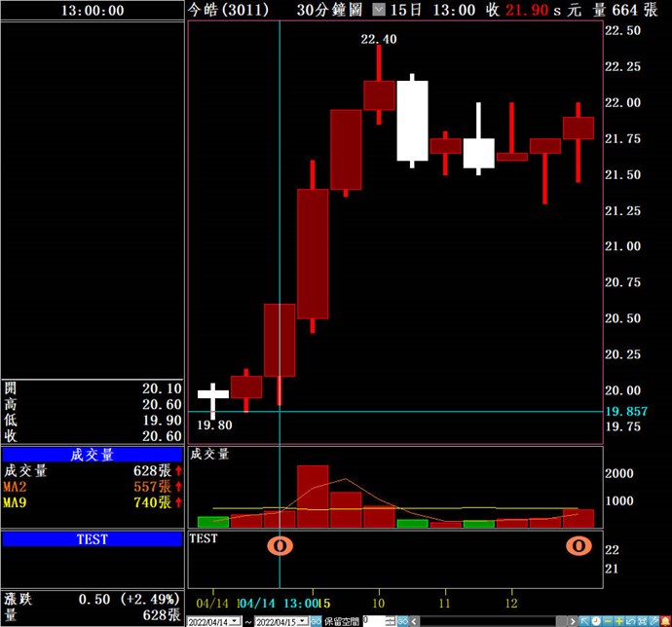Click the left O marker in TEST panel
Screen dimensions: 672x627
pos(280,545)
